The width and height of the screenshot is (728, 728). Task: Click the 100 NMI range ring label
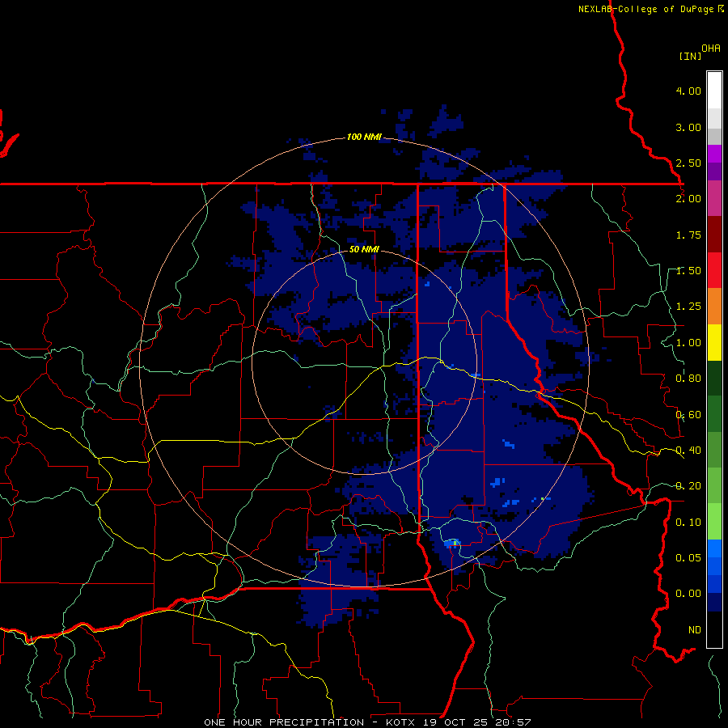(x=364, y=137)
